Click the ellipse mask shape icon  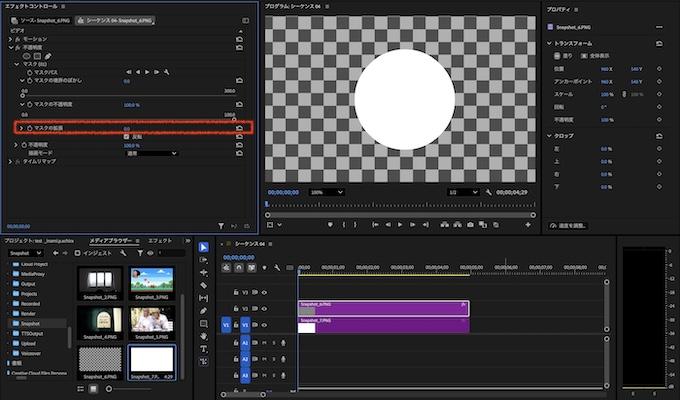point(25,55)
